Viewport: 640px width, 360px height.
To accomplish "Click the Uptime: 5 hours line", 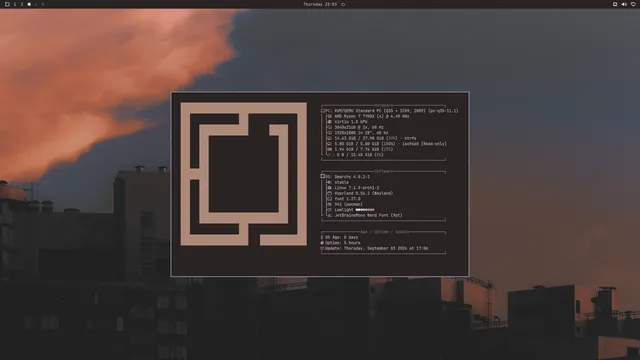I will click(x=340, y=243).
